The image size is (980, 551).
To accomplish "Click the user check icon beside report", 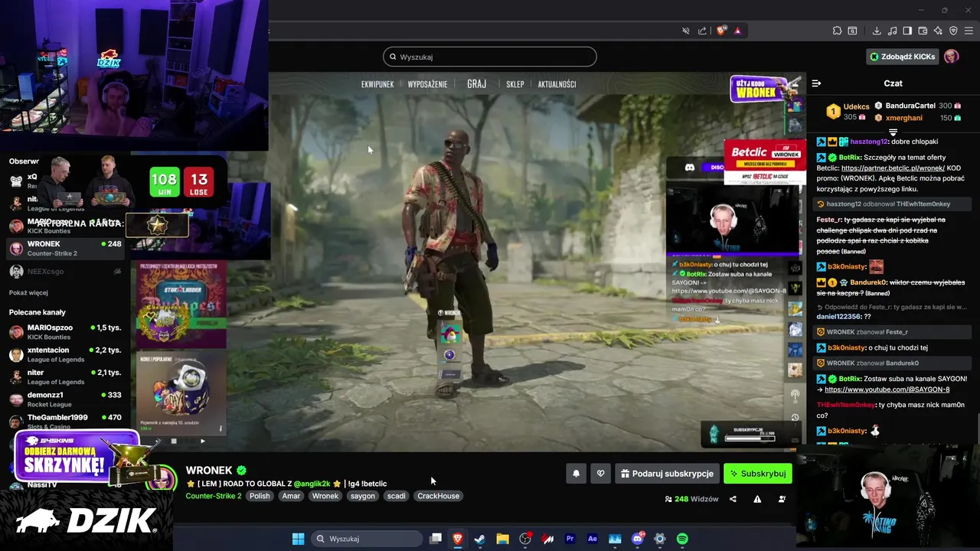I will click(x=782, y=499).
